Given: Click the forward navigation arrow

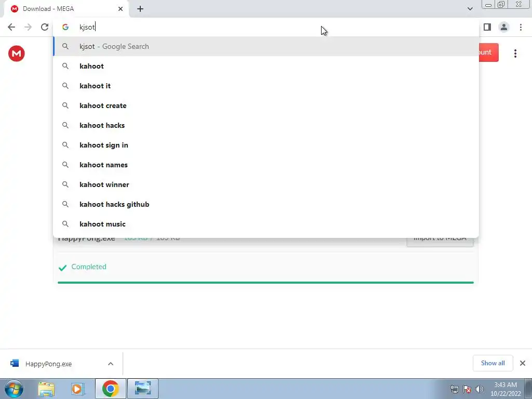Looking at the screenshot, I should coord(28,27).
